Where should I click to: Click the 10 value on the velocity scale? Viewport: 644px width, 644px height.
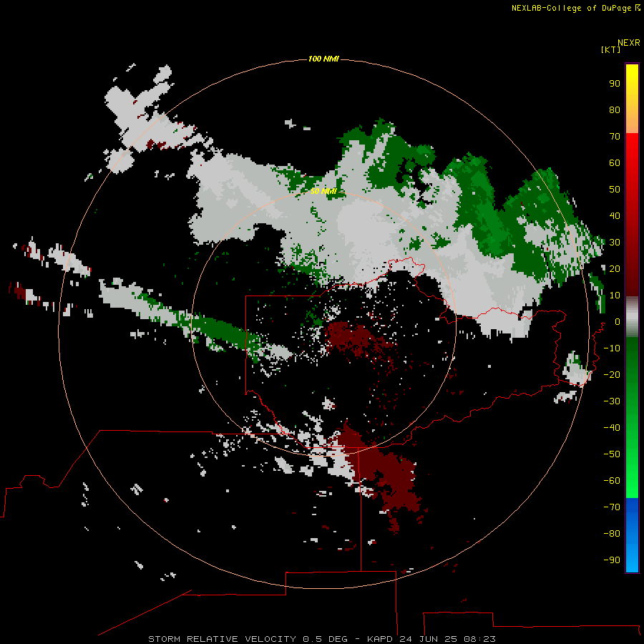tap(615, 296)
